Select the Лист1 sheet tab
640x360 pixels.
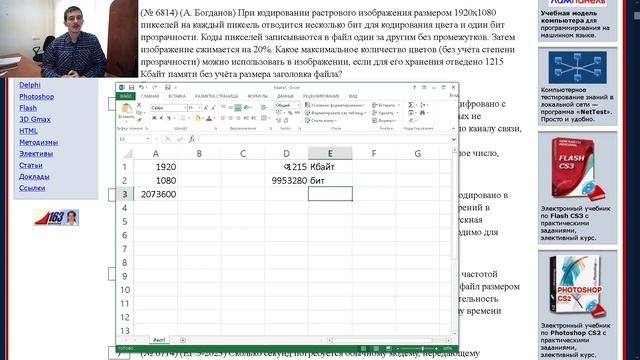[x=159, y=340]
